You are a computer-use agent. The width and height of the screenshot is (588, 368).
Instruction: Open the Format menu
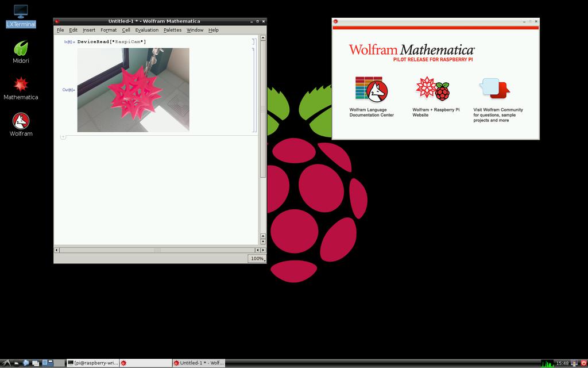pyautogui.click(x=109, y=30)
